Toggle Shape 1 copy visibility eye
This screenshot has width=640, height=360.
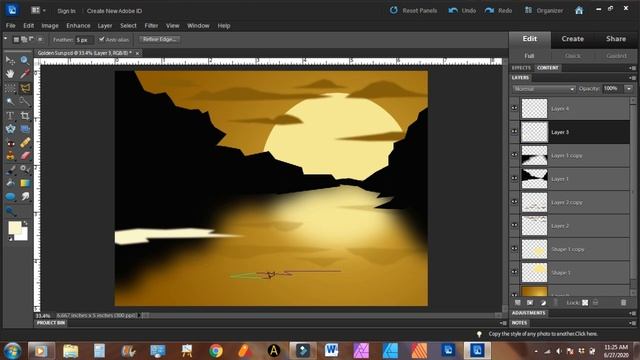coord(514,249)
